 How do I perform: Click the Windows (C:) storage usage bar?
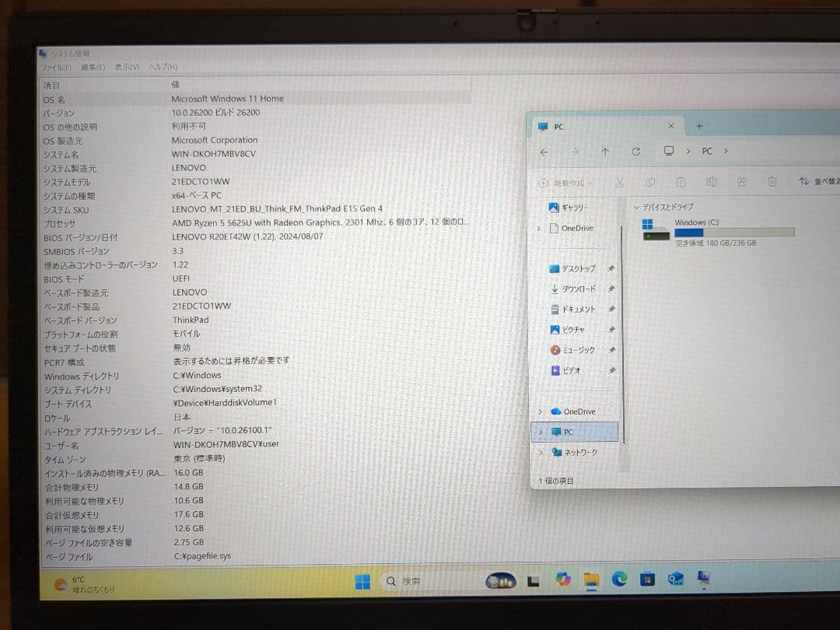click(734, 232)
